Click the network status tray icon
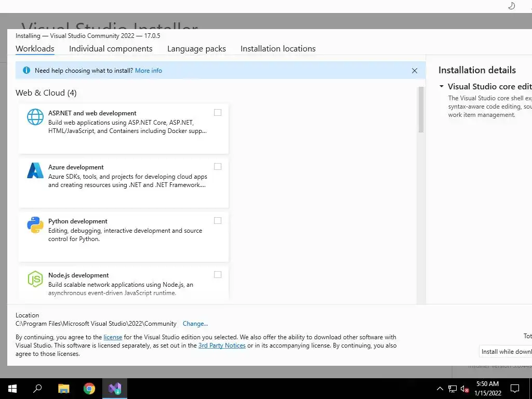 [453, 389]
